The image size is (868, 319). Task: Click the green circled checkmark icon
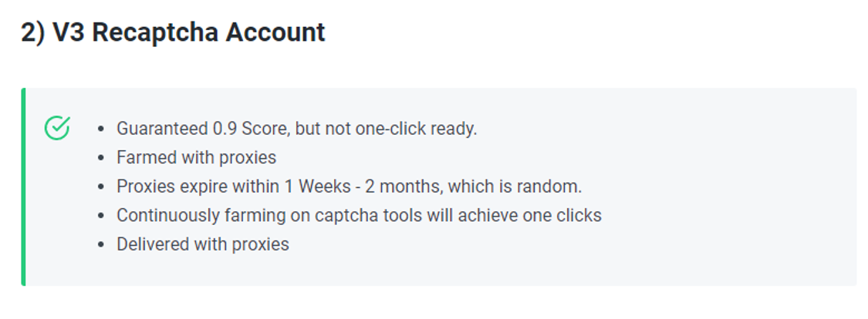(x=57, y=128)
